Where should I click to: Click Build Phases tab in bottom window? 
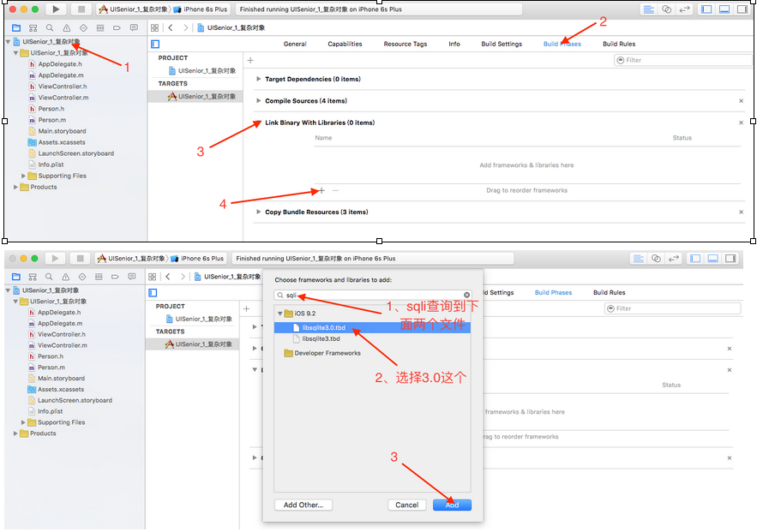click(x=553, y=292)
